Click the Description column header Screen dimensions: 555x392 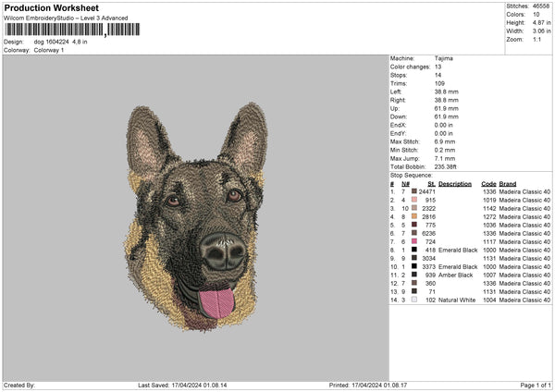click(x=454, y=183)
